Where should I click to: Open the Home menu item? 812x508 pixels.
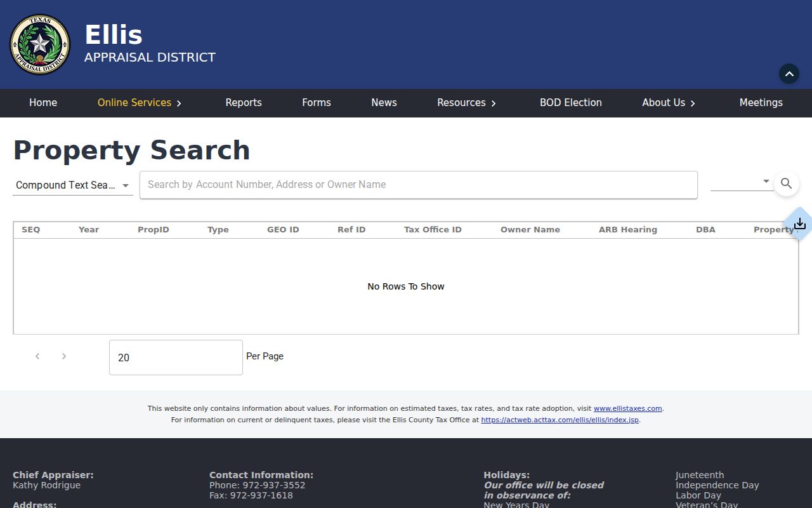pyautogui.click(x=43, y=102)
